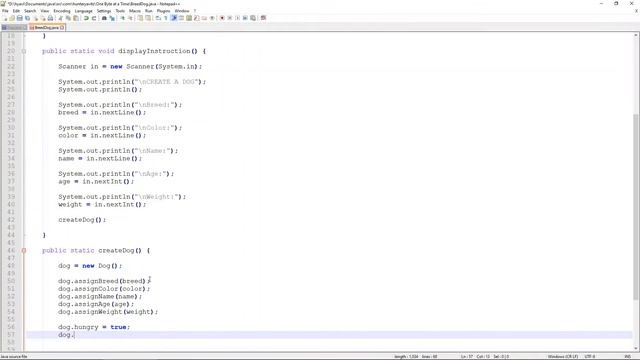640x360 pixels.
Task: Toggle synchronize vertical scrolling
Action: pyautogui.click(x=140, y=18)
